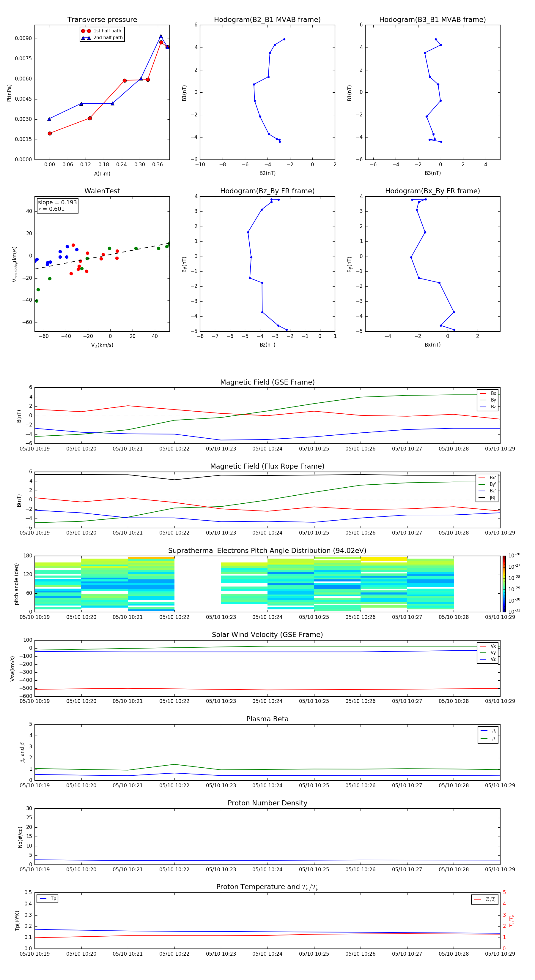
Task: Click the 'Tp' legend entry
Action: coord(47,899)
